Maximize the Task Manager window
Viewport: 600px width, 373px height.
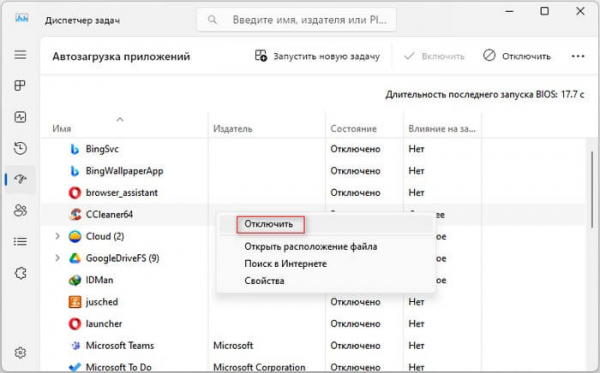tap(544, 11)
